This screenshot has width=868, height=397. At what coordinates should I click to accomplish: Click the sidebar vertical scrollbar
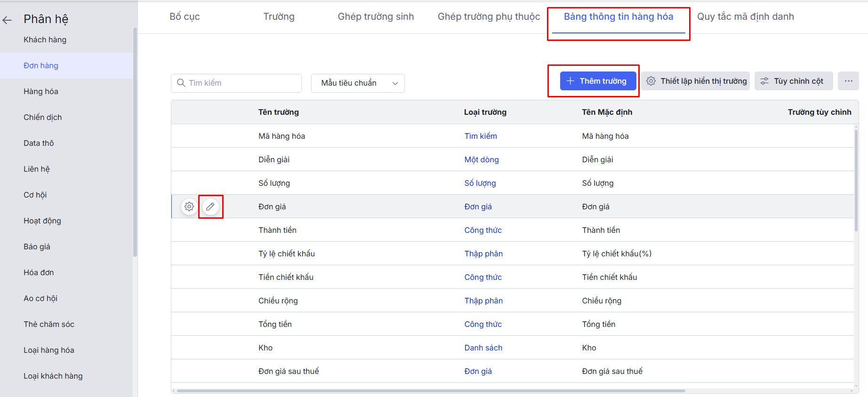click(135, 141)
